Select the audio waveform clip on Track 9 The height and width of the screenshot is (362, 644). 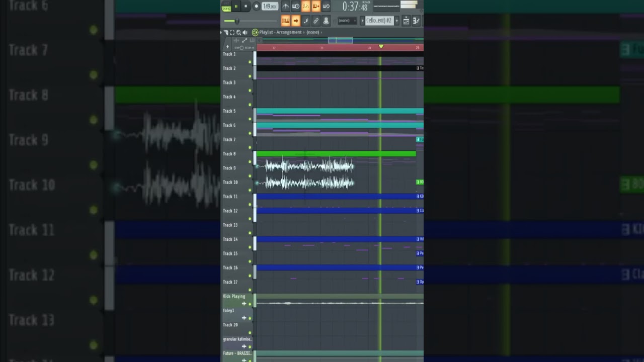coord(306,166)
